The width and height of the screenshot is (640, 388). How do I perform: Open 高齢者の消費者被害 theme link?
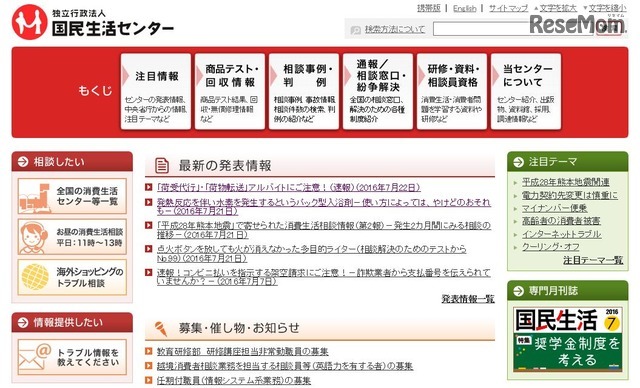[x=561, y=221]
